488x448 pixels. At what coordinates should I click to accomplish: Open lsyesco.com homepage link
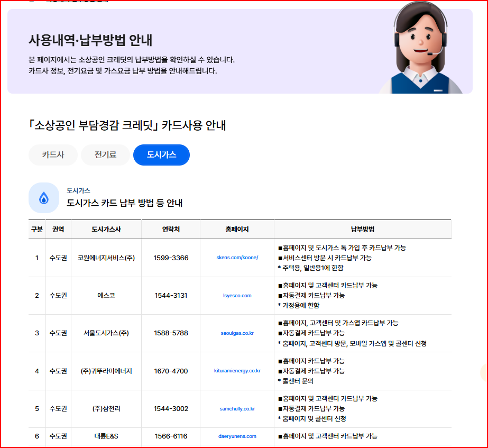click(x=237, y=296)
